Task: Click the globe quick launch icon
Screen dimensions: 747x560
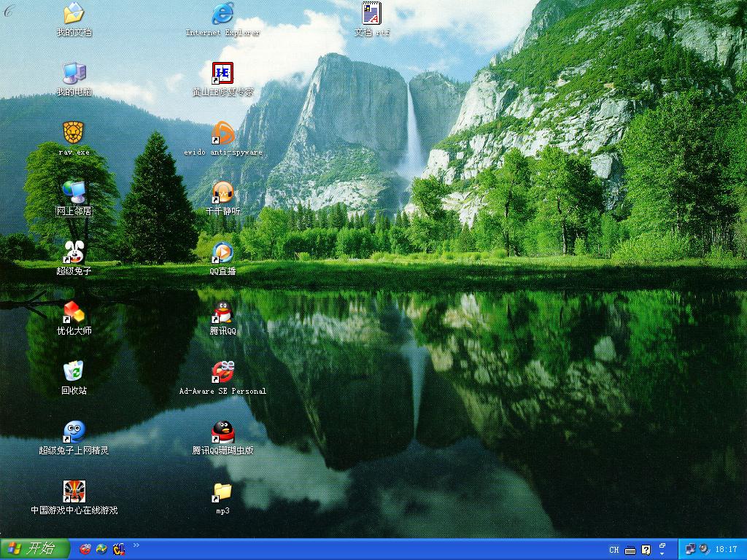Action: click(x=101, y=549)
